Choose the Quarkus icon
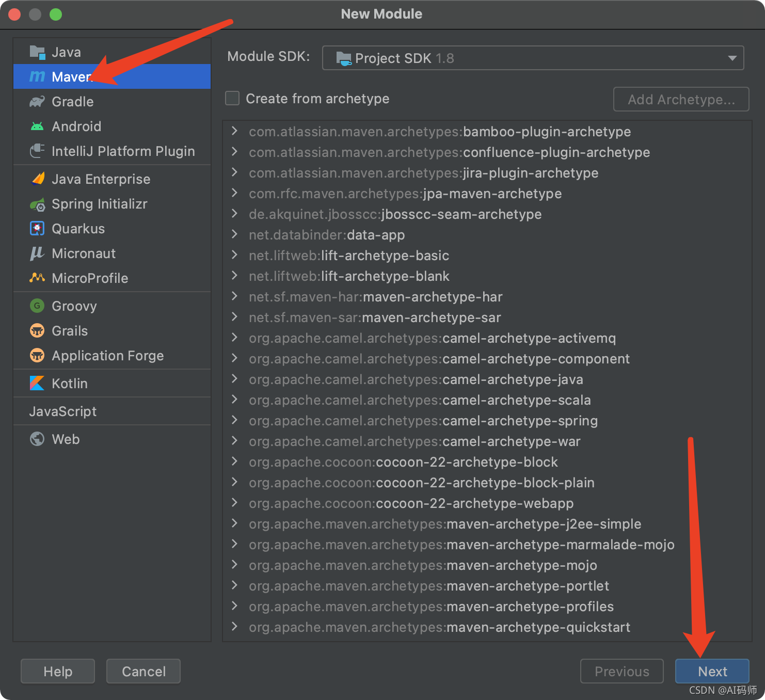The height and width of the screenshot is (700, 765). pos(37,229)
